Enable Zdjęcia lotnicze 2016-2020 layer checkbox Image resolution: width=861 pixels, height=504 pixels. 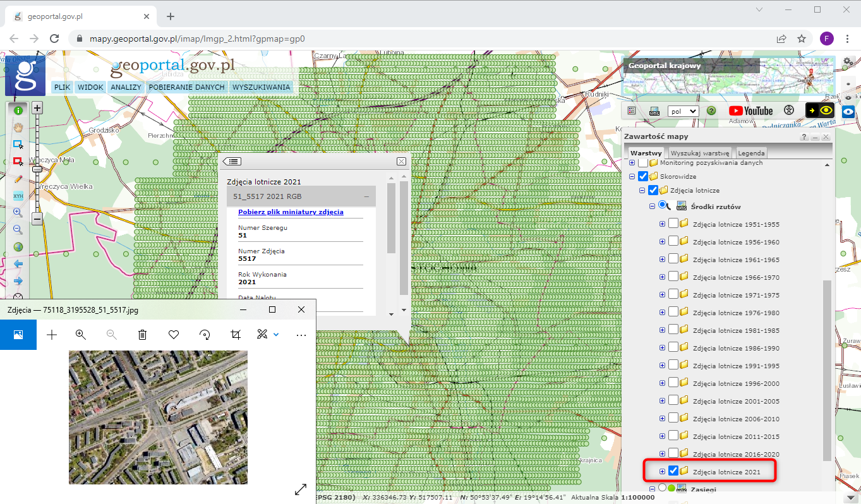673,453
